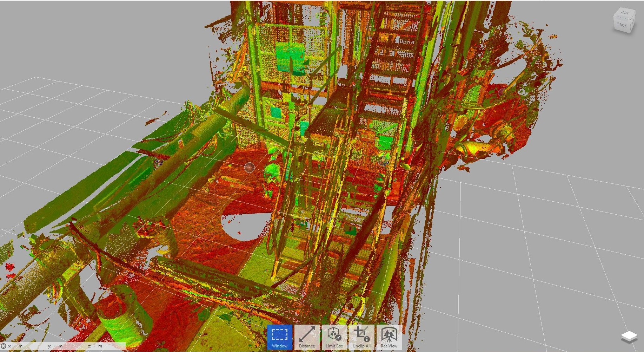Select the scan sphere at far right
The height and width of the screenshot is (352, 644).
[502, 92]
